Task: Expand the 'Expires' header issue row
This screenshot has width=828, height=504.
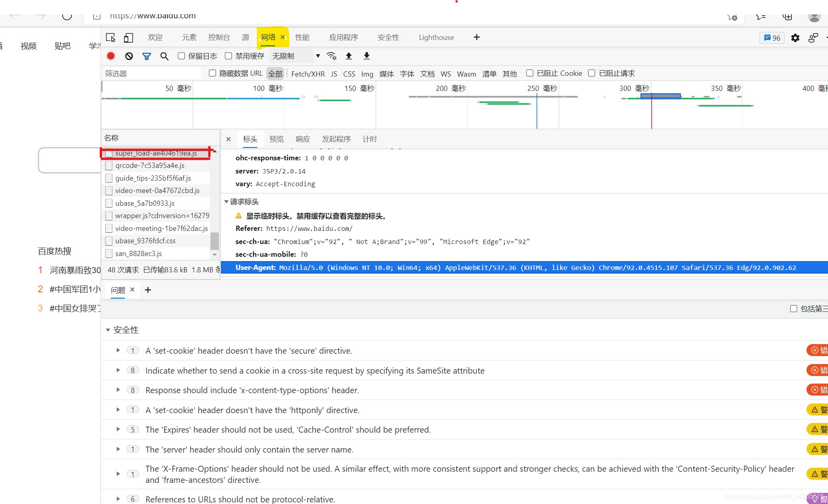Action: pos(118,429)
